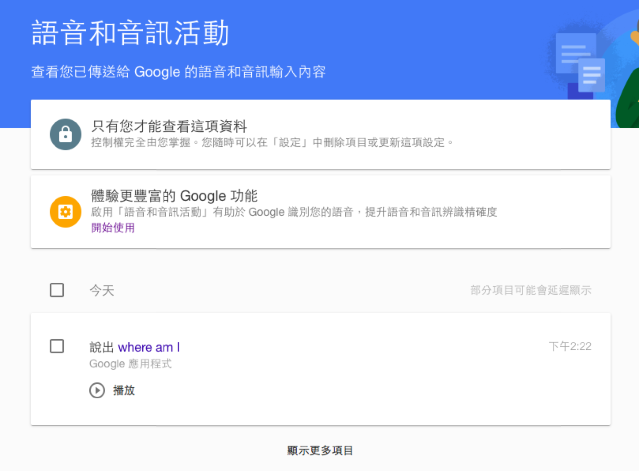
Task: Click the circular play icon
Action: tap(97, 390)
